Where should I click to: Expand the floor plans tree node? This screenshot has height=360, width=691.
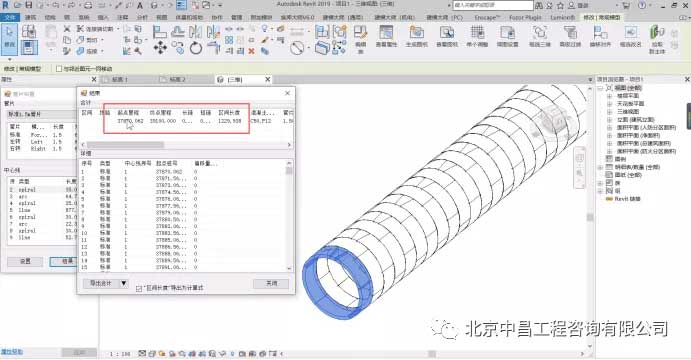point(609,96)
